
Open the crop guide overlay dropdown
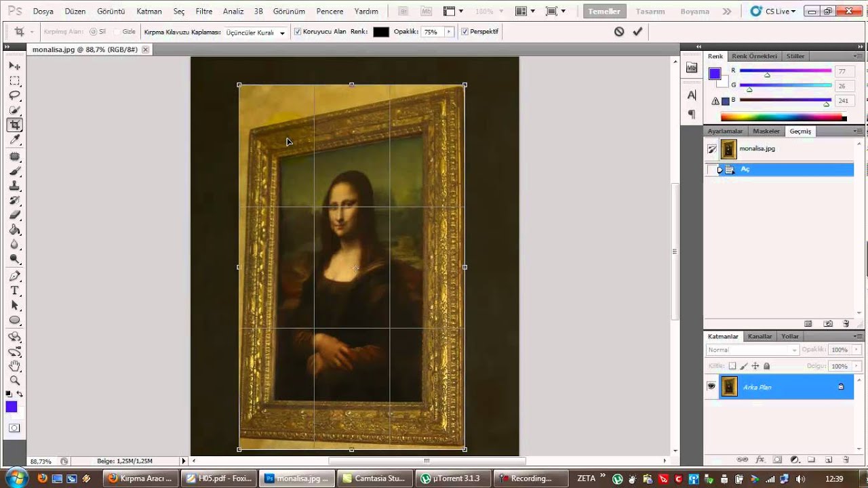[282, 33]
